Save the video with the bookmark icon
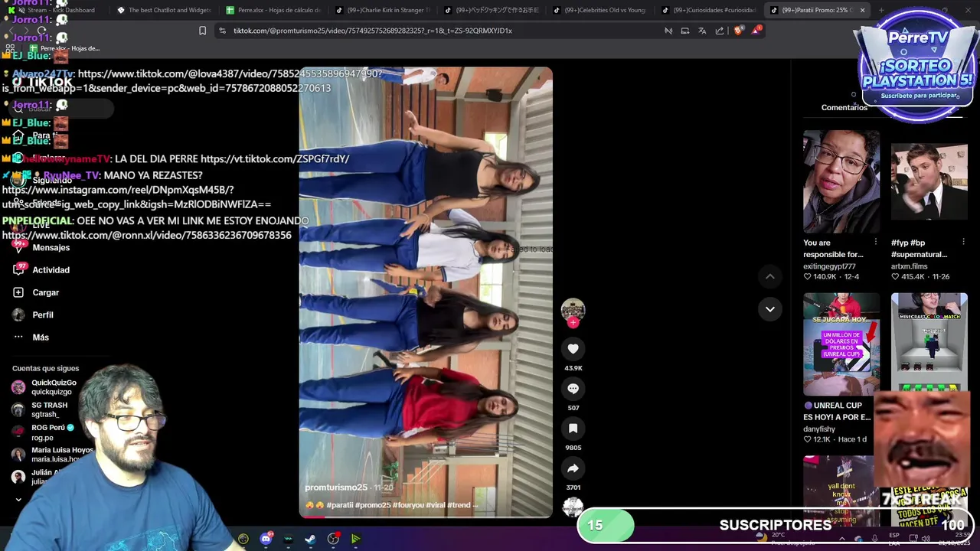 click(573, 429)
